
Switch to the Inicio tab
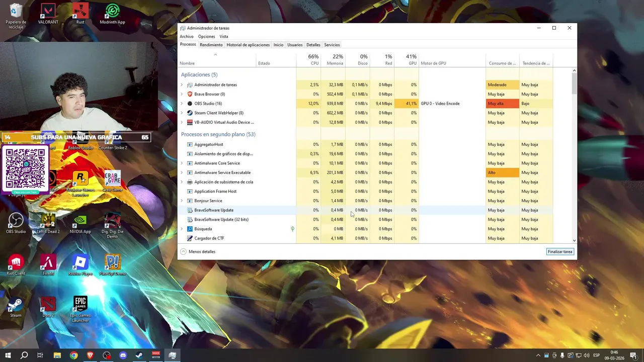(x=278, y=45)
